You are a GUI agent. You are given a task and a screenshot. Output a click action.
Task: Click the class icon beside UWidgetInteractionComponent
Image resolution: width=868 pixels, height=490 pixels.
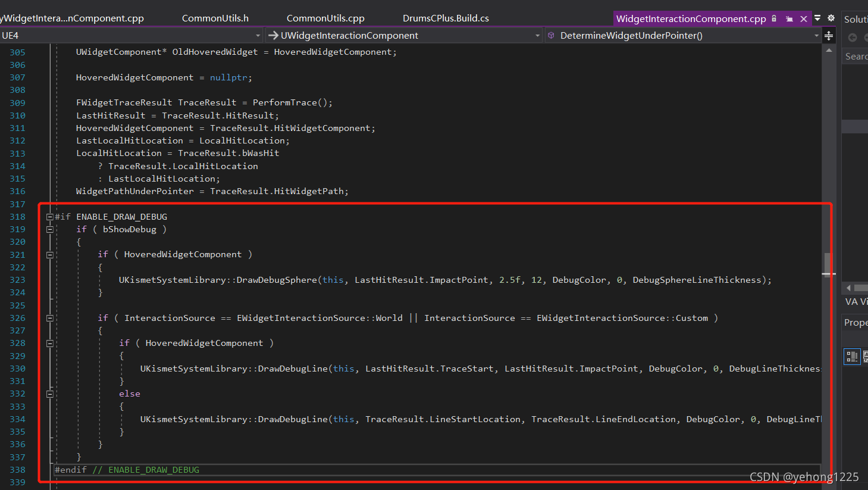coord(271,35)
